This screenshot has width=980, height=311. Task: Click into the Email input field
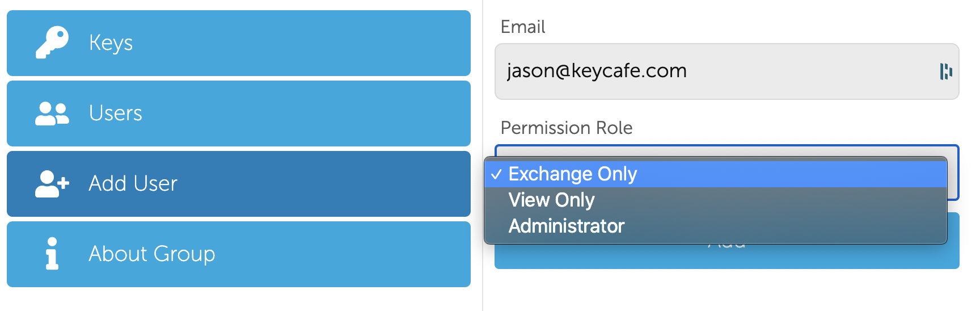pos(727,72)
